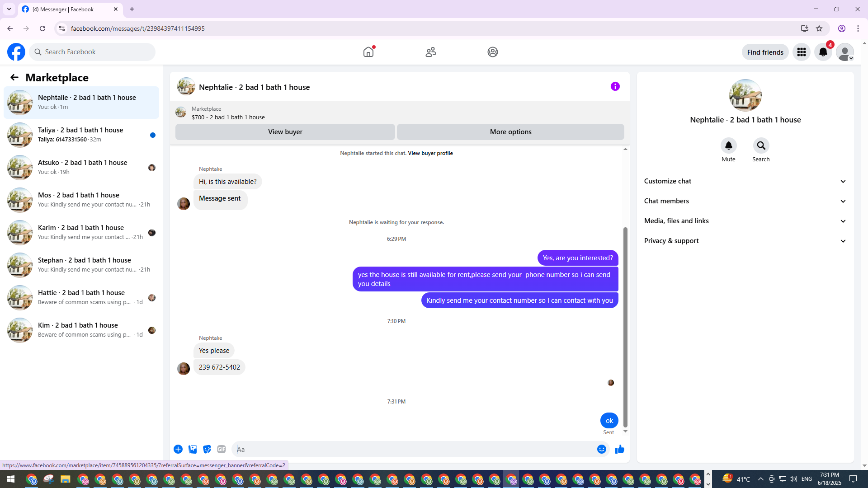Choose a sticker icon
The height and width of the screenshot is (488, 868).
[207, 449]
